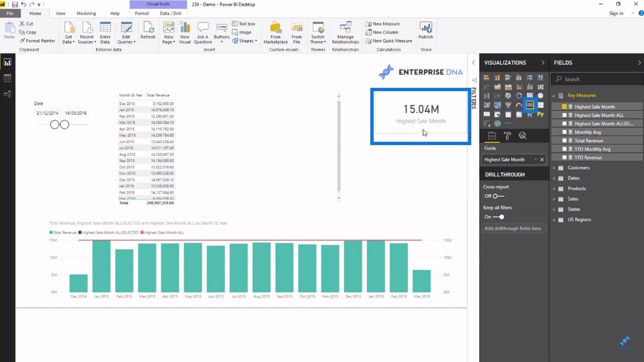Click the revenue table scrollbar
The height and width of the screenshot is (362, 644).
click(x=339, y=146)
